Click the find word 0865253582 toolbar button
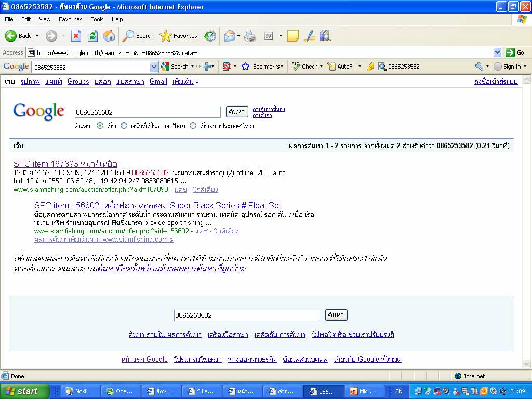The image size is (532, 399). (399, 66)
